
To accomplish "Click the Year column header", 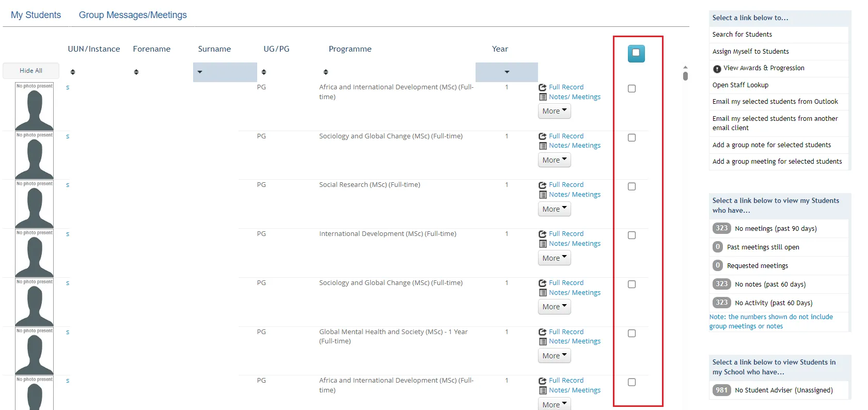I will point(500,49).
